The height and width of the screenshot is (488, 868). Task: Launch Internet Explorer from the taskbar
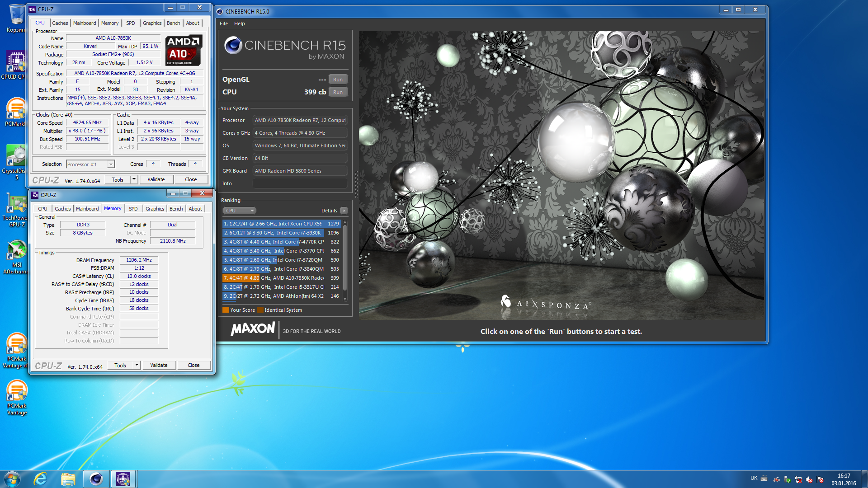[x=41, y=479]
